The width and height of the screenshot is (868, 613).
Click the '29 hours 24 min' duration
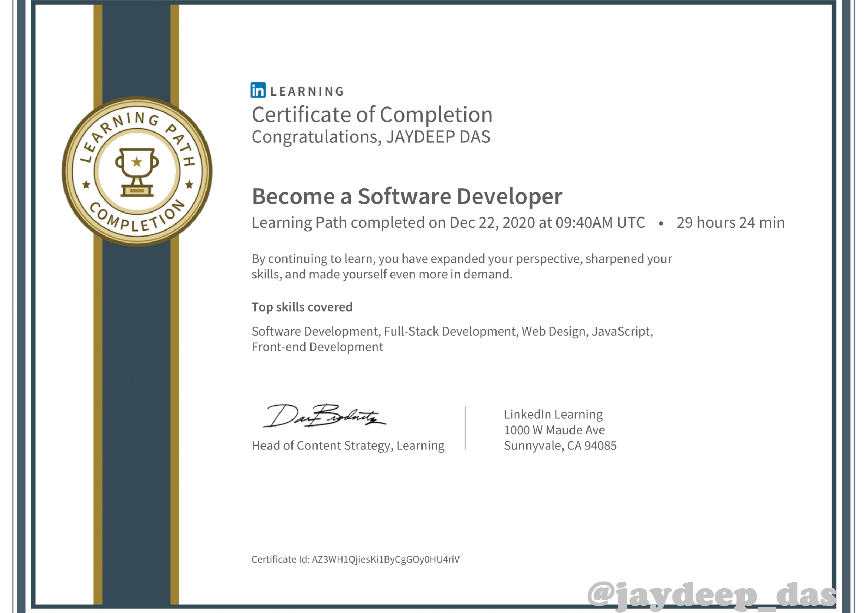(730, 223)
